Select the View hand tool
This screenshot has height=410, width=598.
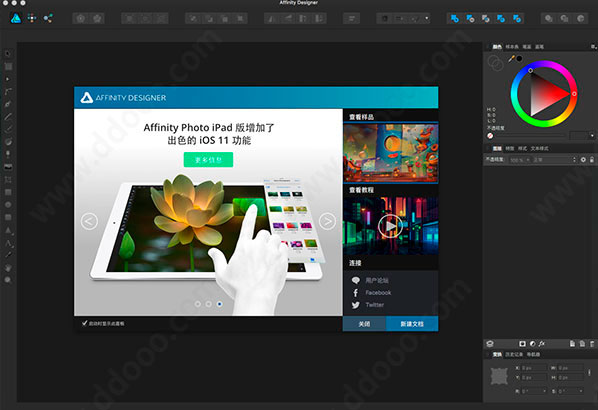8,268
